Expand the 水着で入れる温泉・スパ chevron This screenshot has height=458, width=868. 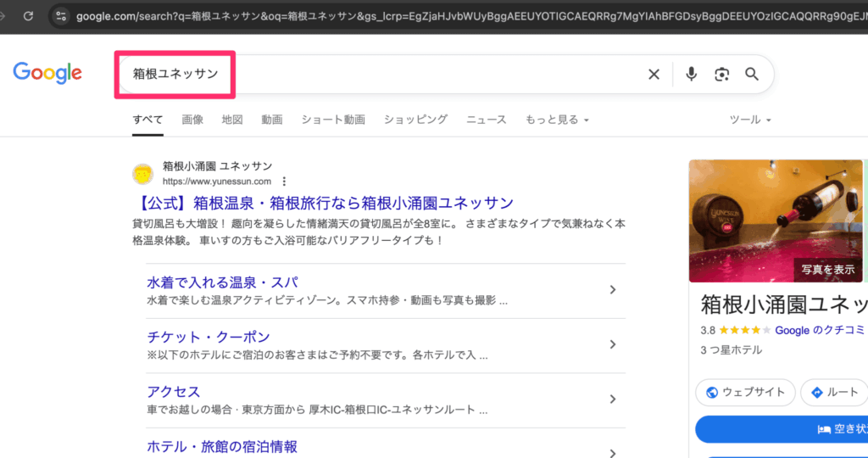pos(613,290)
